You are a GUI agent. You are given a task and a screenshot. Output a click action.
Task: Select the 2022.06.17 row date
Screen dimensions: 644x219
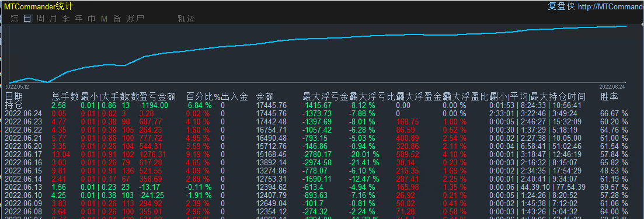click(23, 155)
